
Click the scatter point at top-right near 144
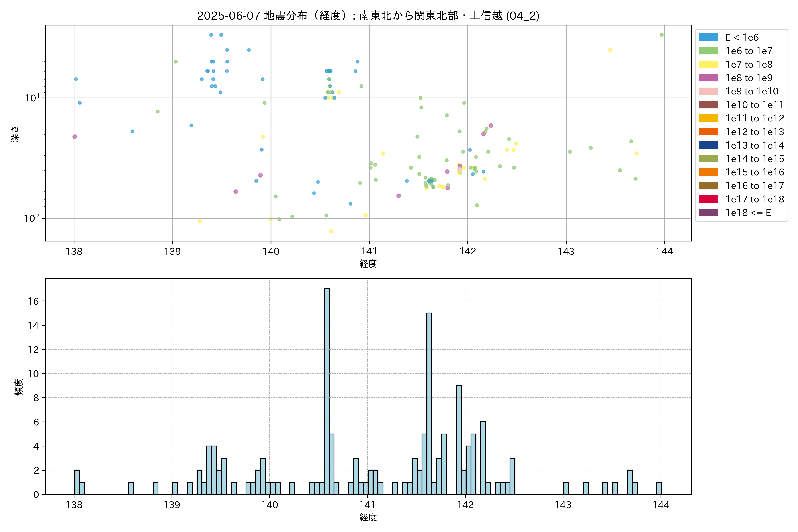point(661,35)
